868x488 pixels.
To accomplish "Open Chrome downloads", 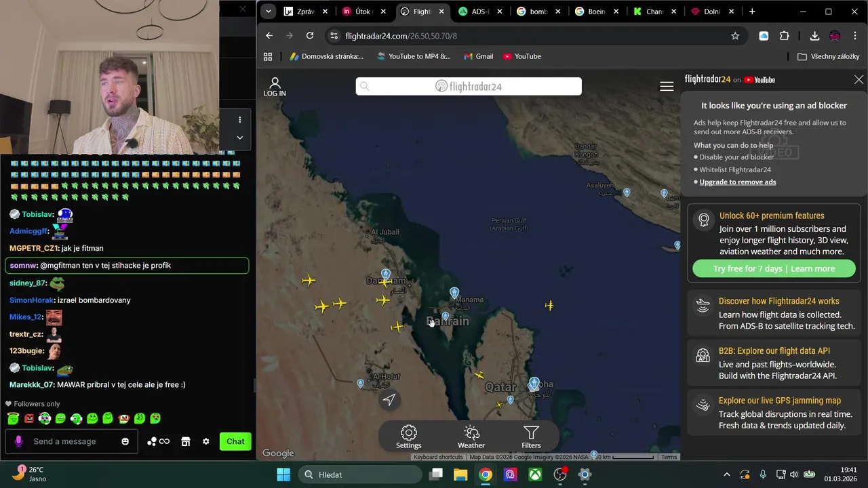I will point(814,36).
